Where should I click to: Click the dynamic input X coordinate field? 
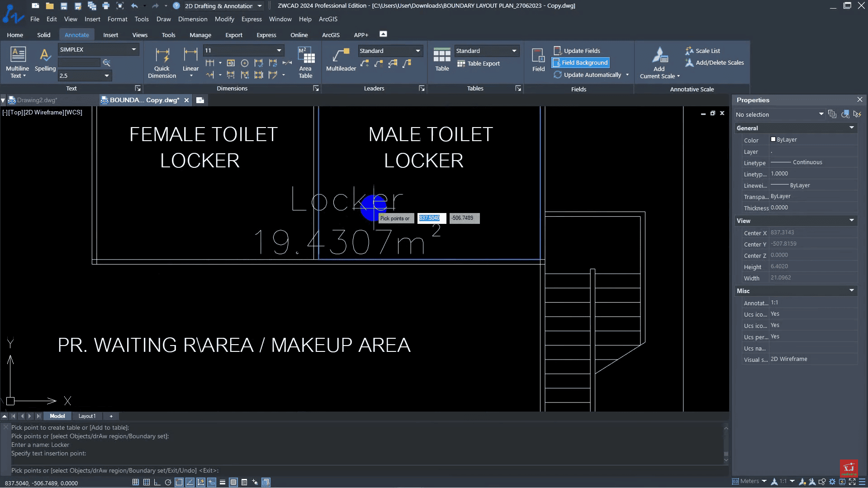tap(431, 218)
